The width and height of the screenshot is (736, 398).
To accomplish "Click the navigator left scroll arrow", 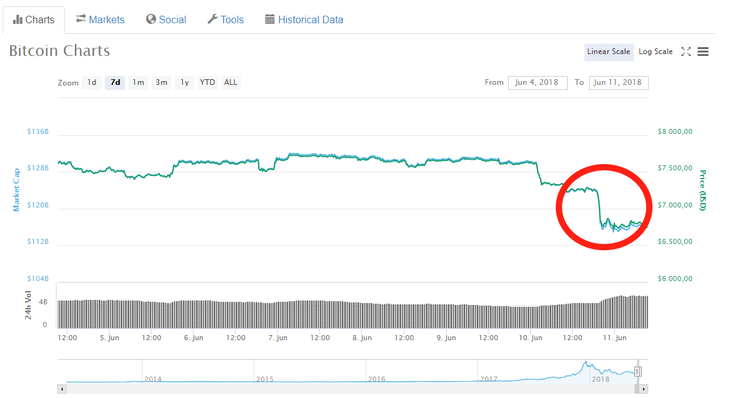I will click(x=62, y=389).
